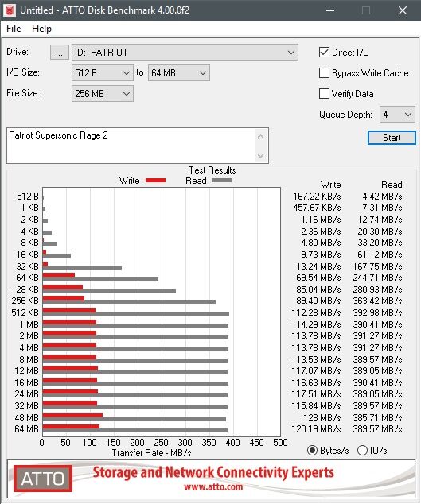Viewport: 421px width, 504px height.
Task: Click the 61.12 MB/s read value
Action: pyautogui.click(x=380, y=255)
